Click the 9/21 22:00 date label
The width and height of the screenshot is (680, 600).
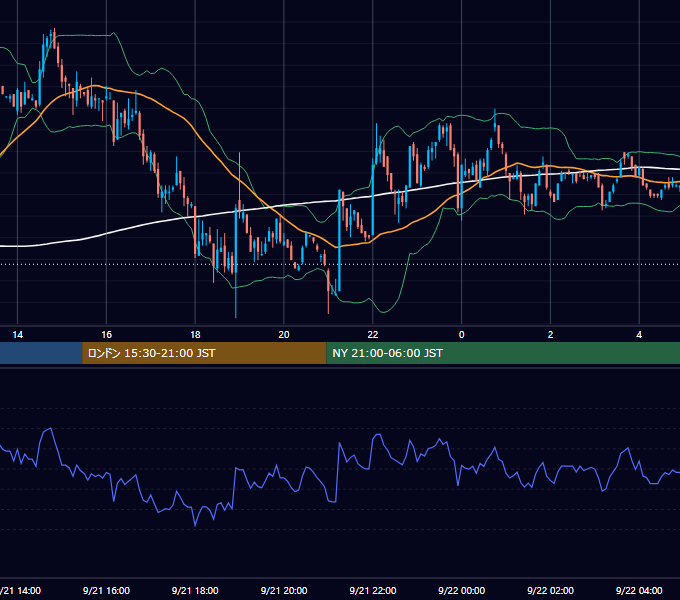pos(373,590)
